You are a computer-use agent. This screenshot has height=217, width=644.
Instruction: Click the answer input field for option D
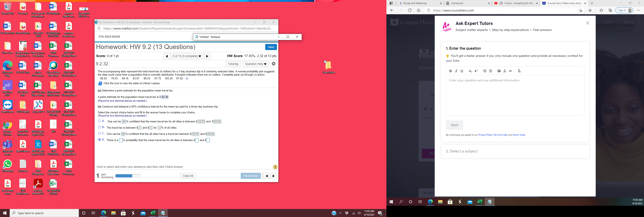[121, 140]
